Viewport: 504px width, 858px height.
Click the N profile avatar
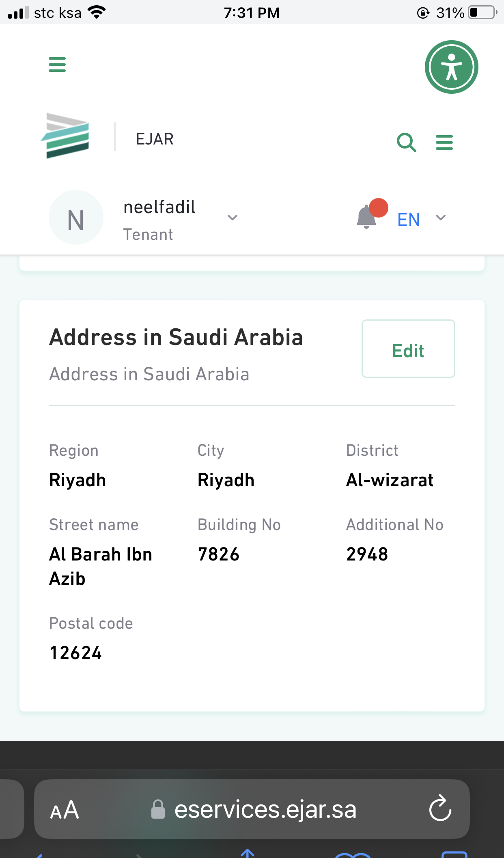tap(76, 218)
